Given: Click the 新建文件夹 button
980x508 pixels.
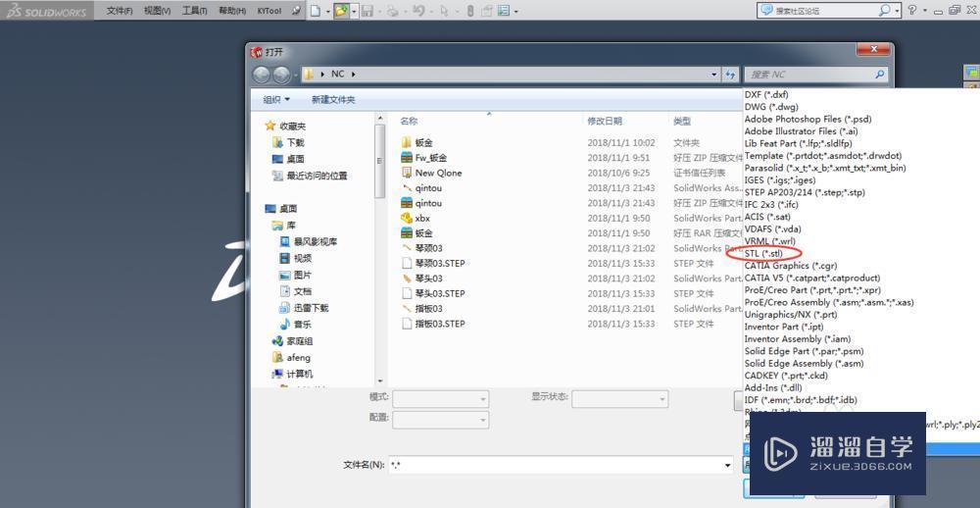Looking at the screenshot, I should (x=333, y=99).
